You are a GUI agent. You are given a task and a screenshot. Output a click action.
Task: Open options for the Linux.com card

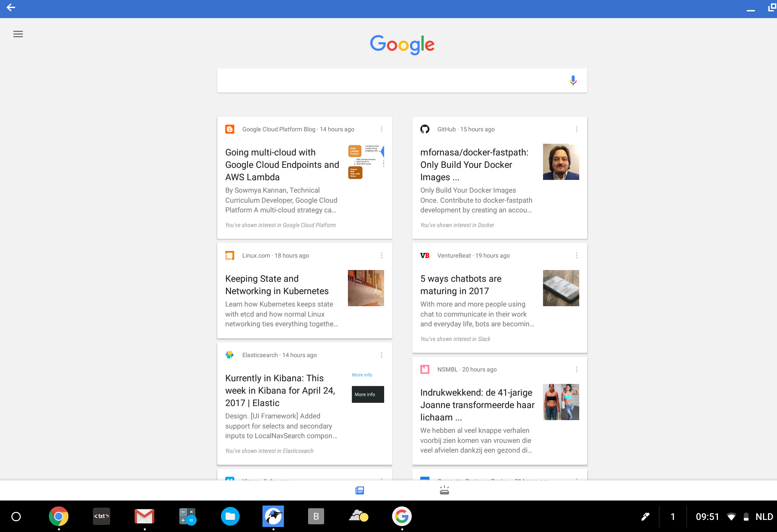coord(381,256)
